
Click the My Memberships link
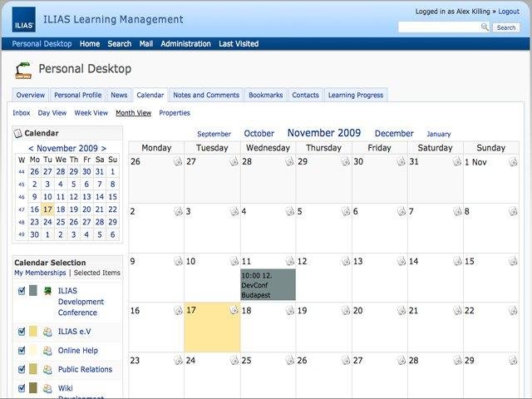40,273
